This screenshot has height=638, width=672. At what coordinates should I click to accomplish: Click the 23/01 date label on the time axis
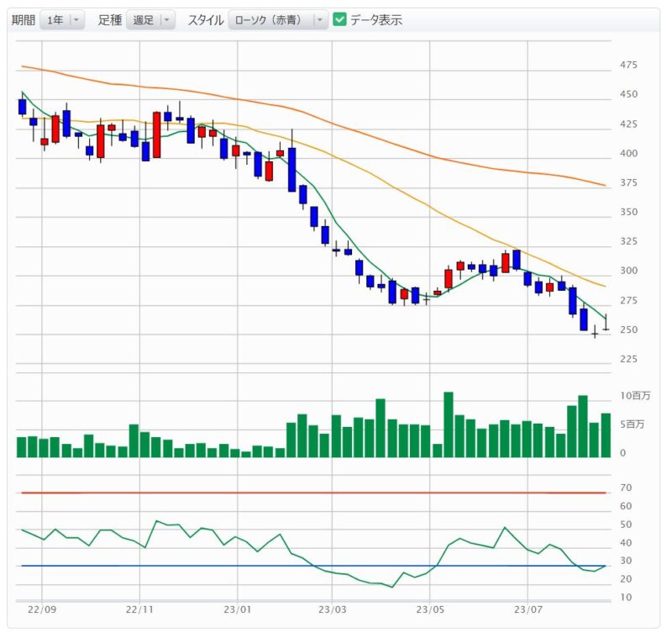click(238, 609)
